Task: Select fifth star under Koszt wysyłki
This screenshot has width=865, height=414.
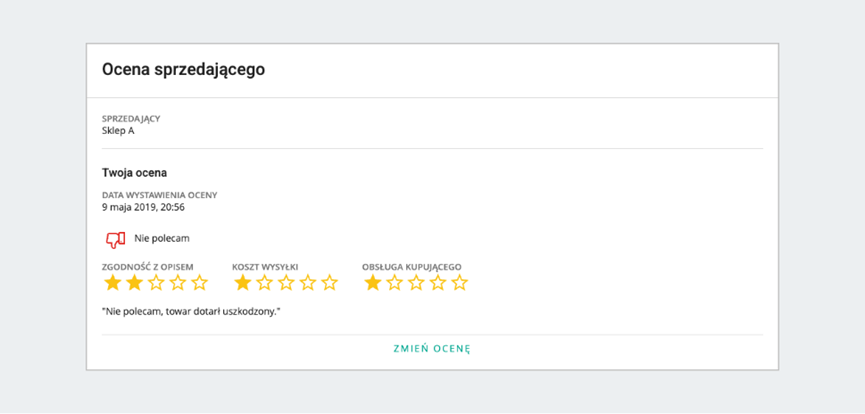Action: pyautogui.click(x=329, y=283)
